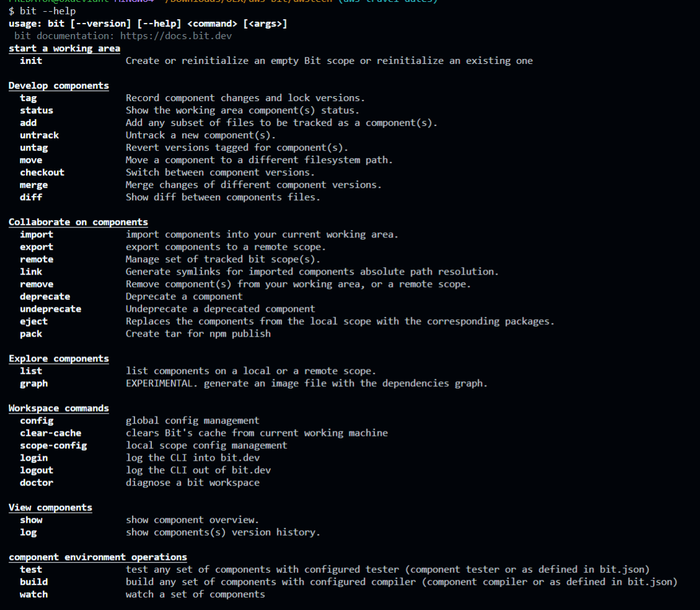Click the 'component environment operations' heading
700x610 pixels.
click(98, 557)
